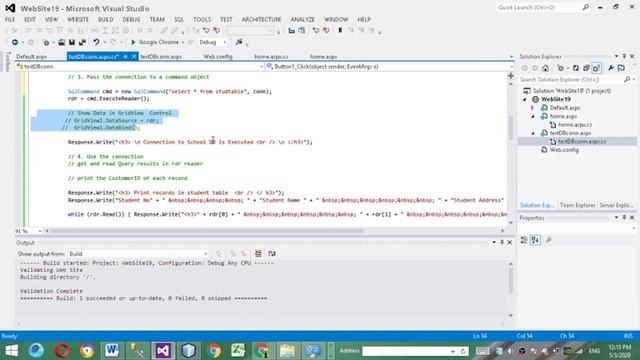Switch to the home.aspx.cs editor tab
This screenshot has height=360, width=640.
[x=271, y=57]
